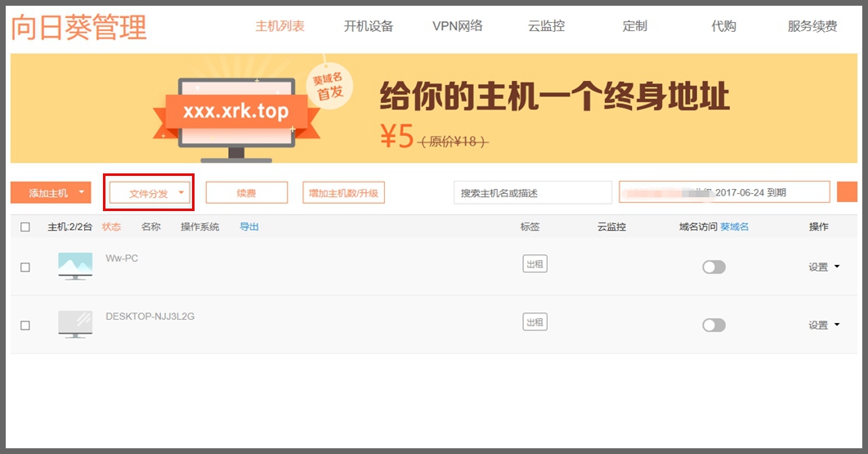
Task: Open the 设置 dropdown for Ww-PC
Action: tap(823, 267)
